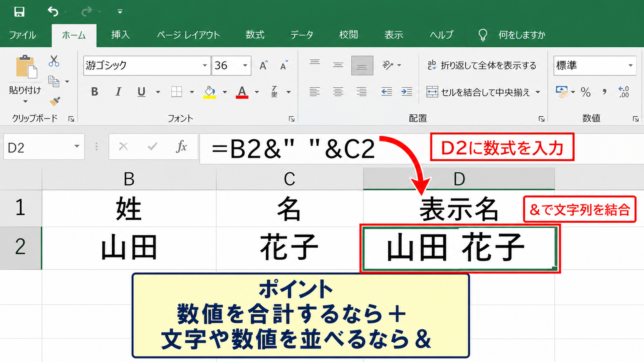
Task: Apply the yellow fill color bucket
Action: click(x=210, y=92)
